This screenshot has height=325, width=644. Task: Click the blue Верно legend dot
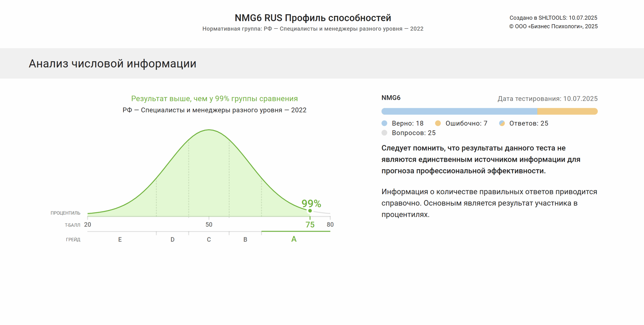coord(384,123)
